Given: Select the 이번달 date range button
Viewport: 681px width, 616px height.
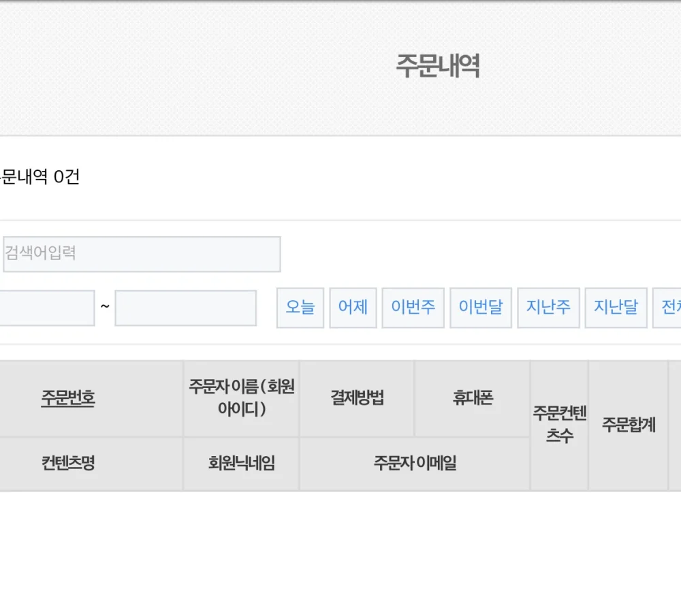Looking at the screenshot, I should point(481,308).
